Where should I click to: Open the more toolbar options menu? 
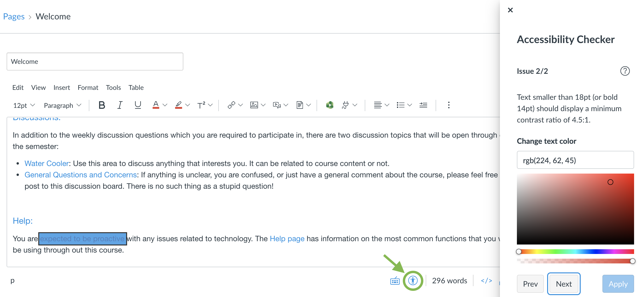449,105
